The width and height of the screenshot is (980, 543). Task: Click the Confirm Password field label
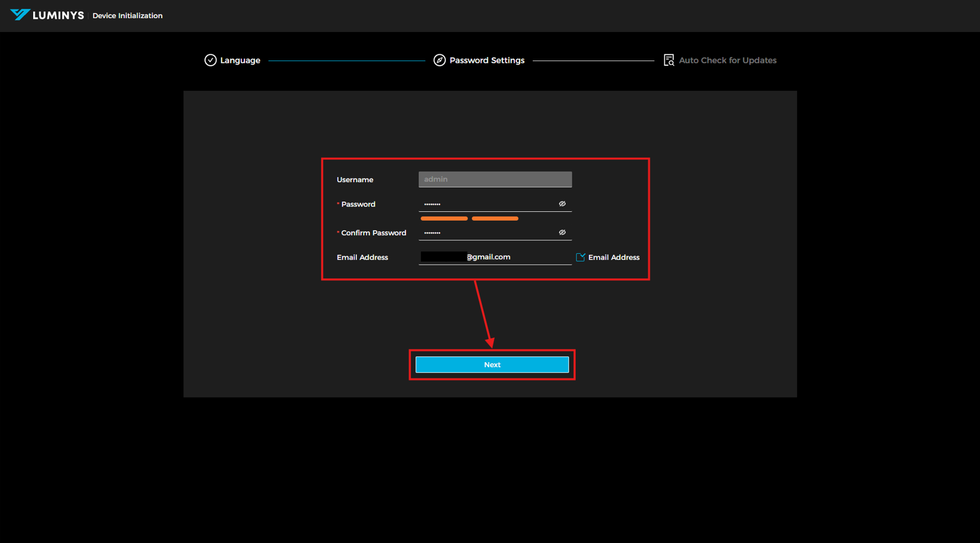(373, 233)
